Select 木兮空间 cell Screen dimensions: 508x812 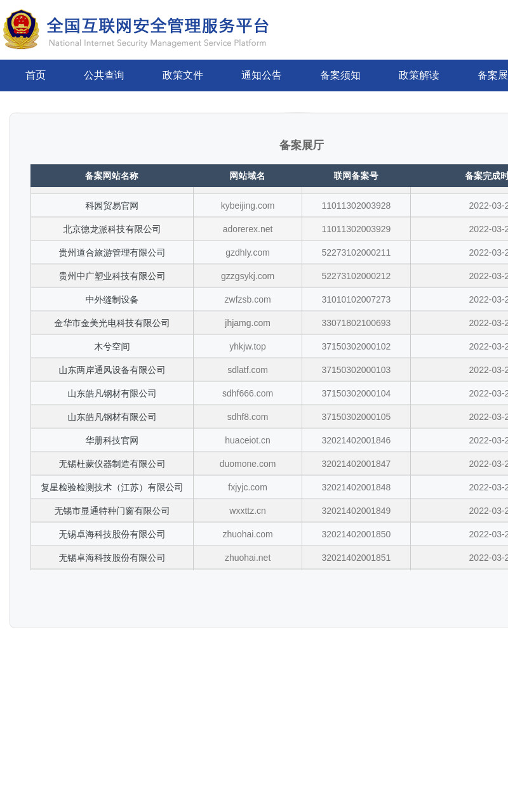[x=112, y=346]
